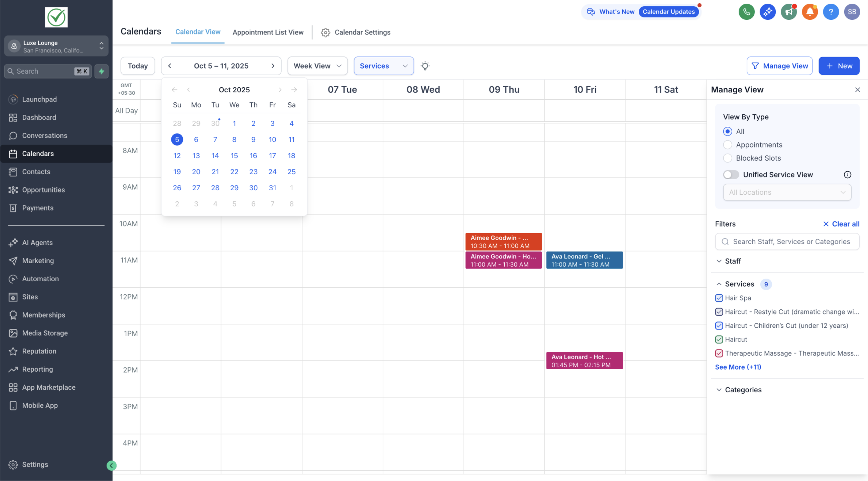Switch to the Appointment List View tab

coord(268,32)
